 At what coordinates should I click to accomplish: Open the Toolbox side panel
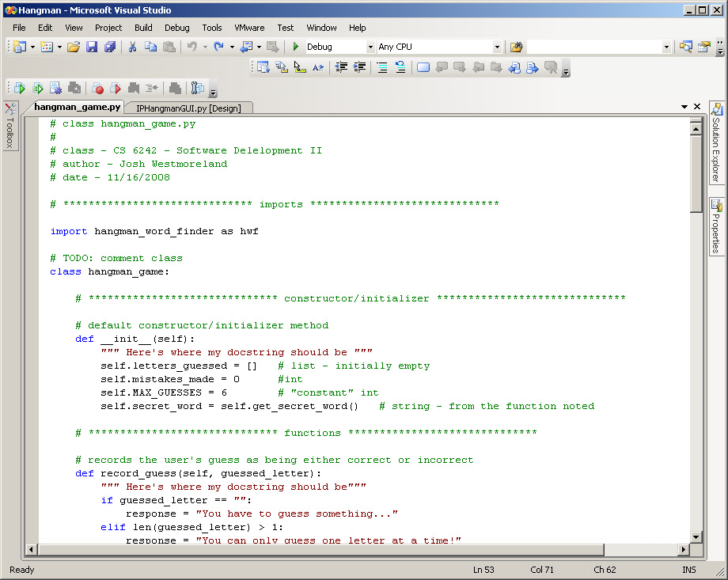pyautogui.click(x=10, y=126)
